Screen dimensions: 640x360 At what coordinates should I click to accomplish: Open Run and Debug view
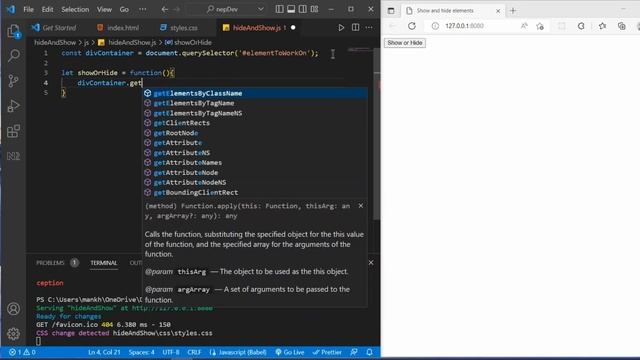pos(13,106)
